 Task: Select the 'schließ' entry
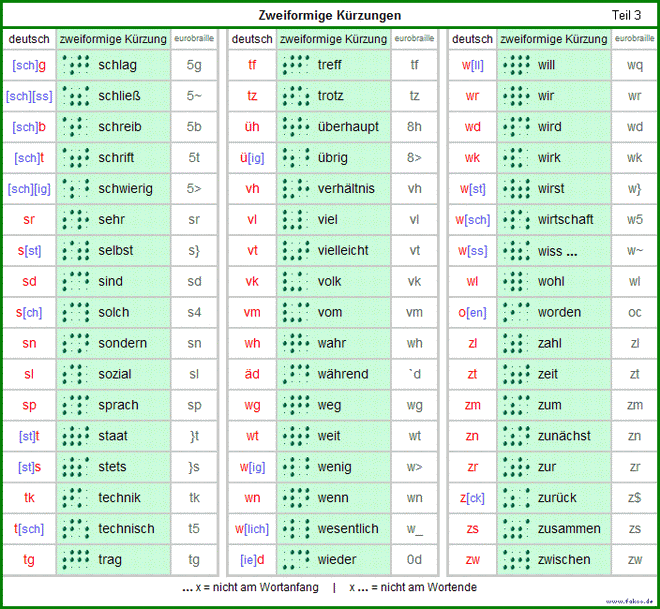tap(119, 96)
